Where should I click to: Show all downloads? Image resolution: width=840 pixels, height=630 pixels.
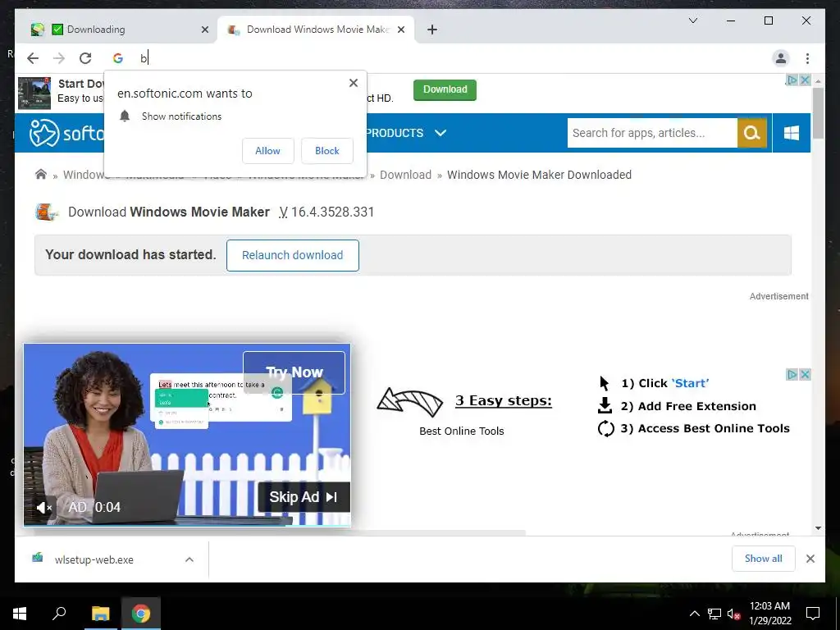click(x=763, y=559)
